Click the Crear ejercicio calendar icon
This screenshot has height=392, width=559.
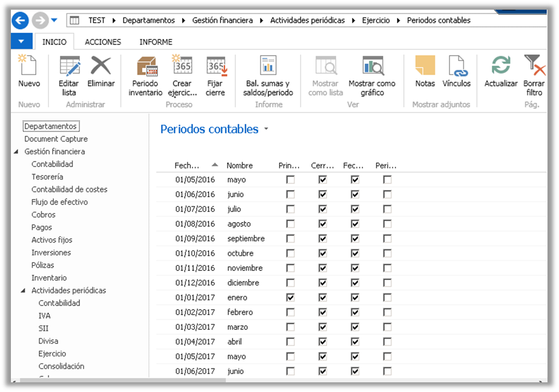click(x=182, y=67)
